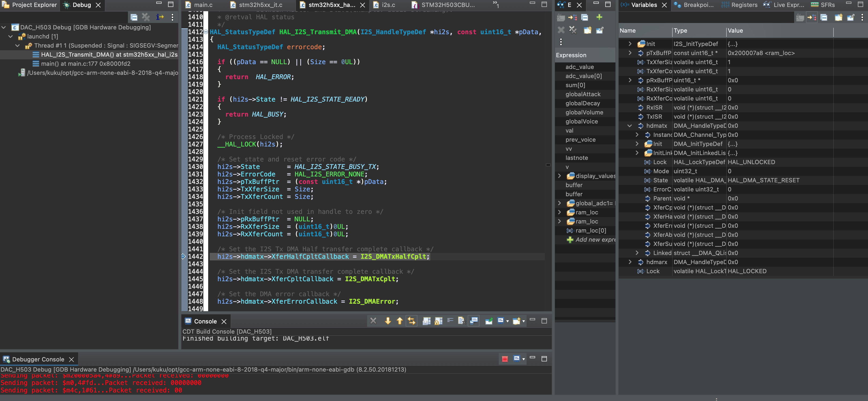Switch to main.c editor tab
This screenshot has width=868, height=401.
coord(203,5)
